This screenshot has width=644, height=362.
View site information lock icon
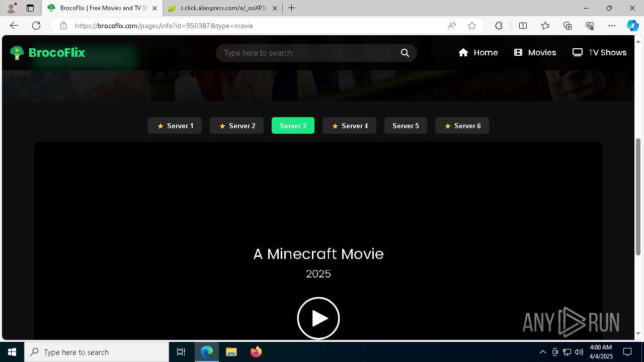[63, 26]
